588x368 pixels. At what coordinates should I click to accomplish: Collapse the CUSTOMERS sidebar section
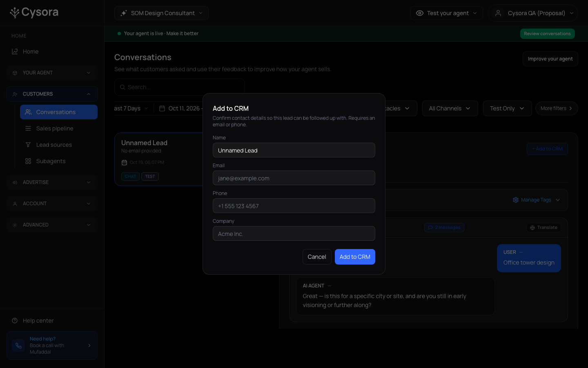(52, 94)
